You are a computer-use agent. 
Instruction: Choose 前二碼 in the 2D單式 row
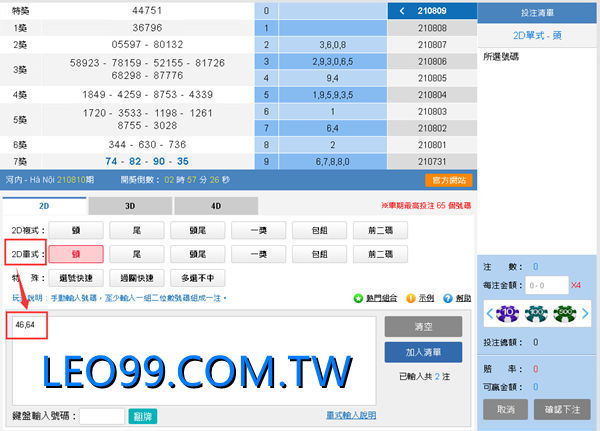380,254
